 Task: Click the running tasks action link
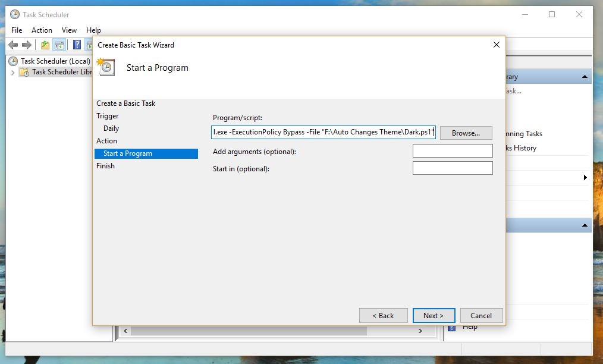click(524, 134)
